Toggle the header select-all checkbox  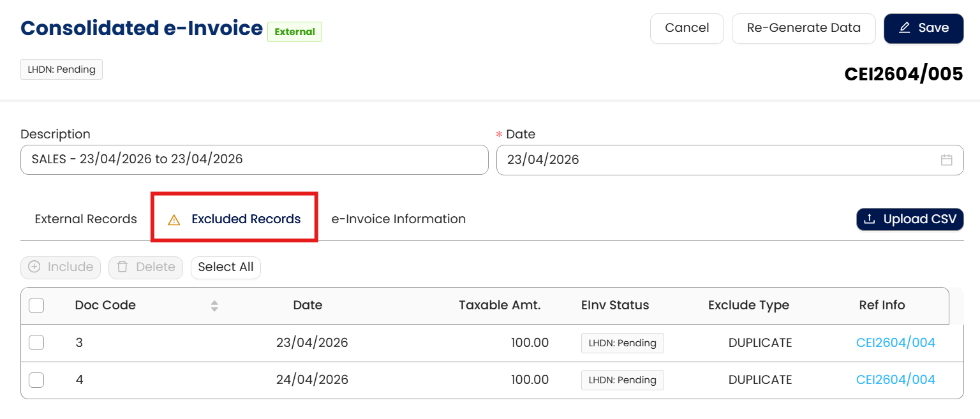[x=37, y=305]
